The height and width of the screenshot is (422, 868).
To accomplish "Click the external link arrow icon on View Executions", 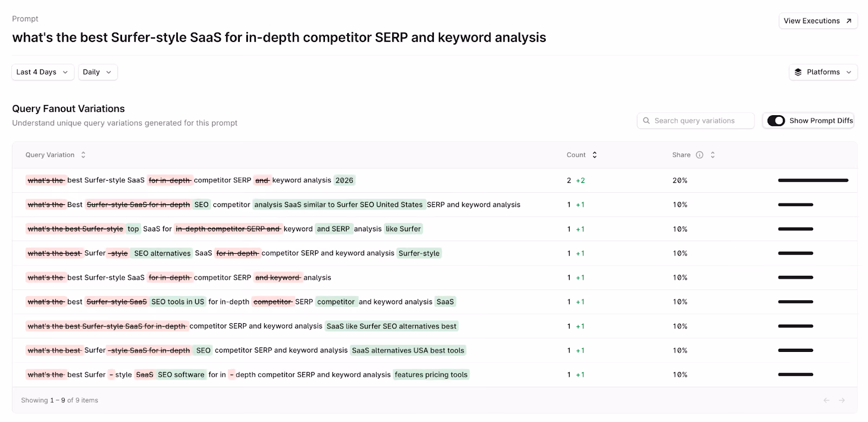I will (848, 21).
